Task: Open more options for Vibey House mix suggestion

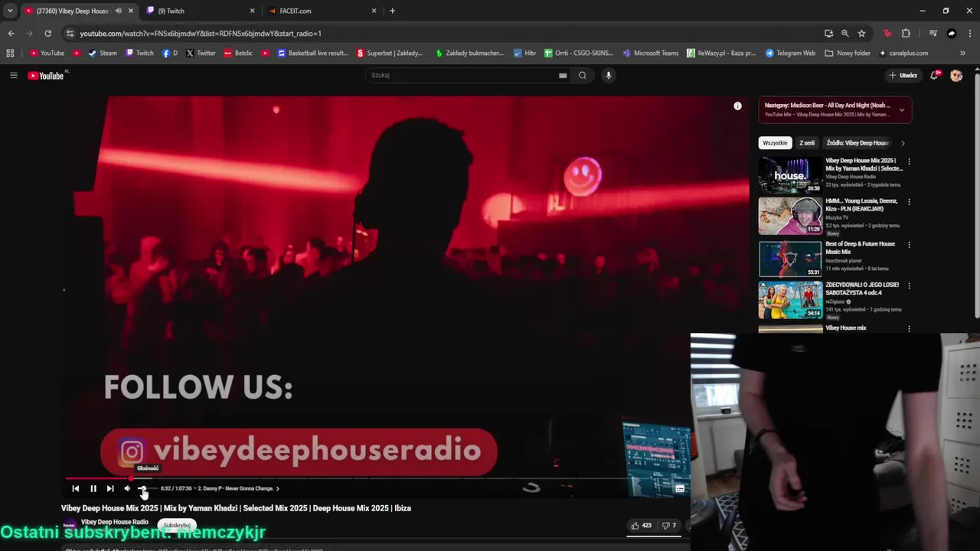Action: click(x=909, y=328)
